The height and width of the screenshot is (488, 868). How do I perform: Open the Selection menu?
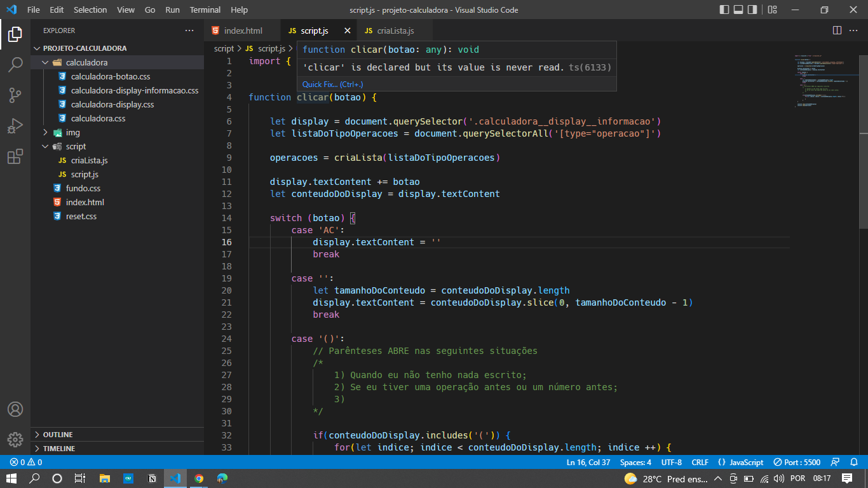pyautogui.click(x=90, y=10)
